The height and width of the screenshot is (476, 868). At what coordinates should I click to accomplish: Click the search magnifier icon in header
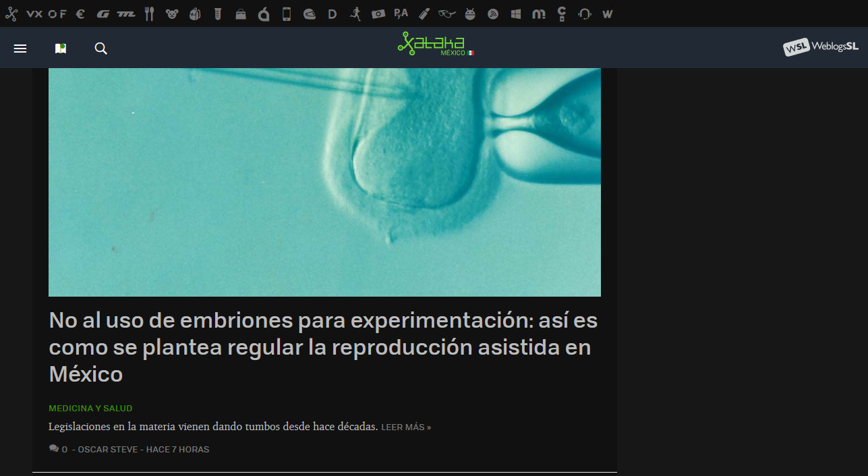(100, 49)
